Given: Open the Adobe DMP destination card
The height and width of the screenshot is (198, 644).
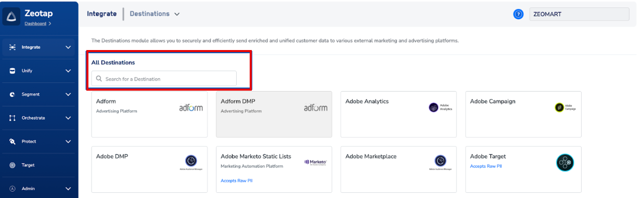Looking at the screenshot, I should click(149, 169).
